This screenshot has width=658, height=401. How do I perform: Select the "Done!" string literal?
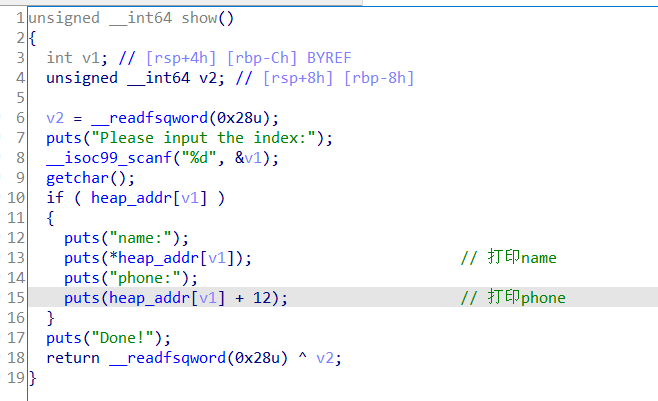[123, 338]
